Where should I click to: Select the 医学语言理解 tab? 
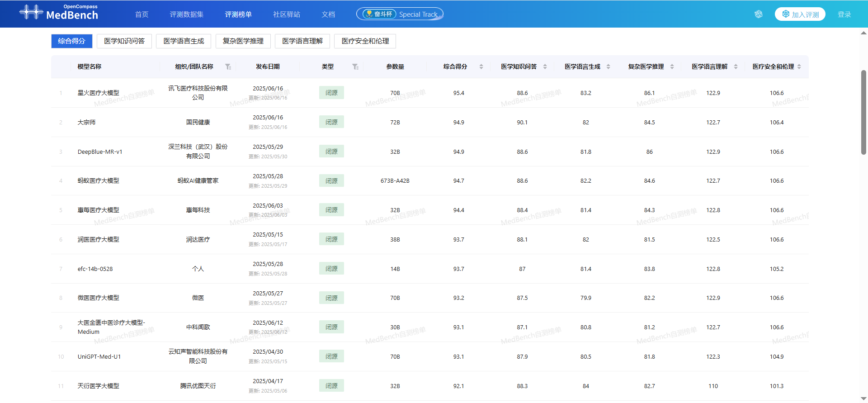point(302,41)
